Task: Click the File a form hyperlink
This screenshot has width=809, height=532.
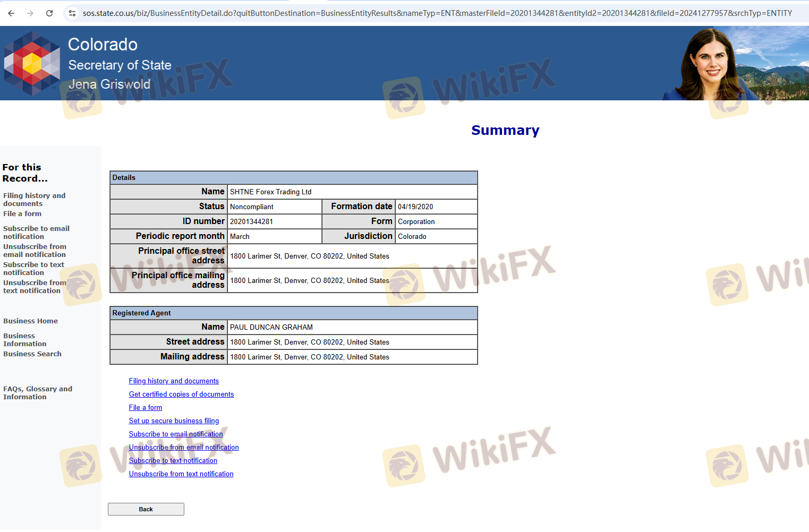Action: pyautogui.click(x=146, y=408)
